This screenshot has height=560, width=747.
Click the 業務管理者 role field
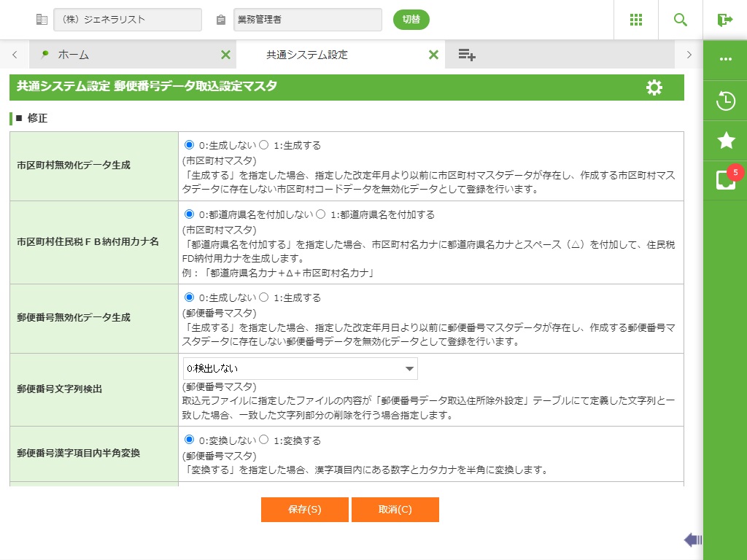307,20
